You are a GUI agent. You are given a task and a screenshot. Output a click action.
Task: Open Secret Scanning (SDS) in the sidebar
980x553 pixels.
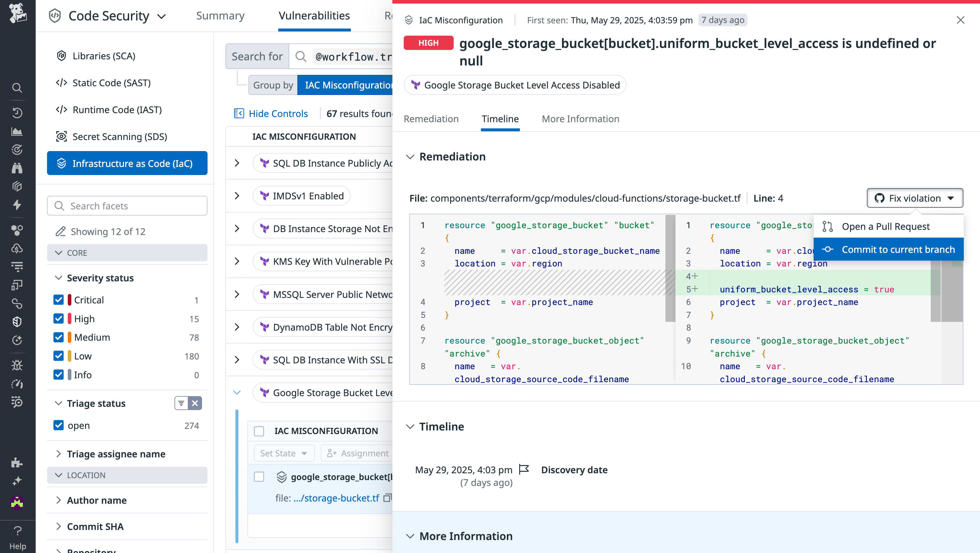(119, 136)
